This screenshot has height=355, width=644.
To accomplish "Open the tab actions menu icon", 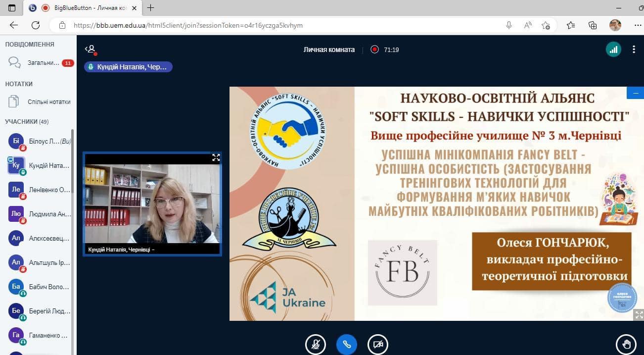I will 12,8.
